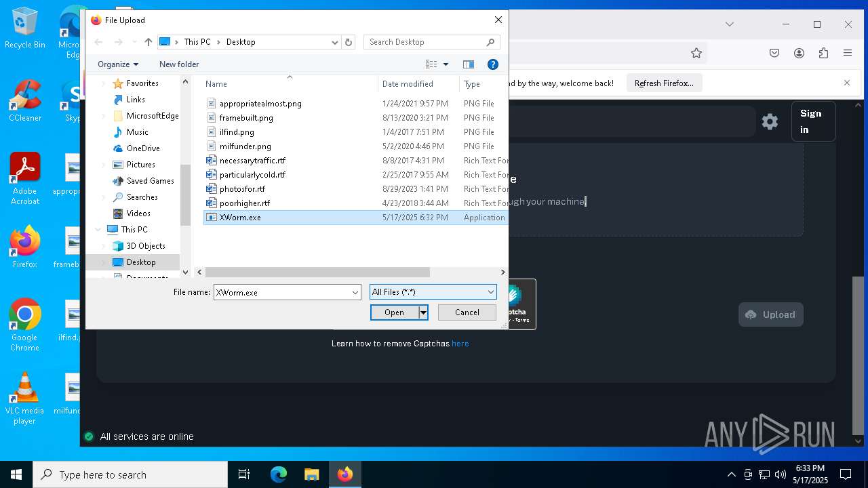Expand the Pictures tree node
868x488 pixels.
pyautogui.click(x=104, y=165)
